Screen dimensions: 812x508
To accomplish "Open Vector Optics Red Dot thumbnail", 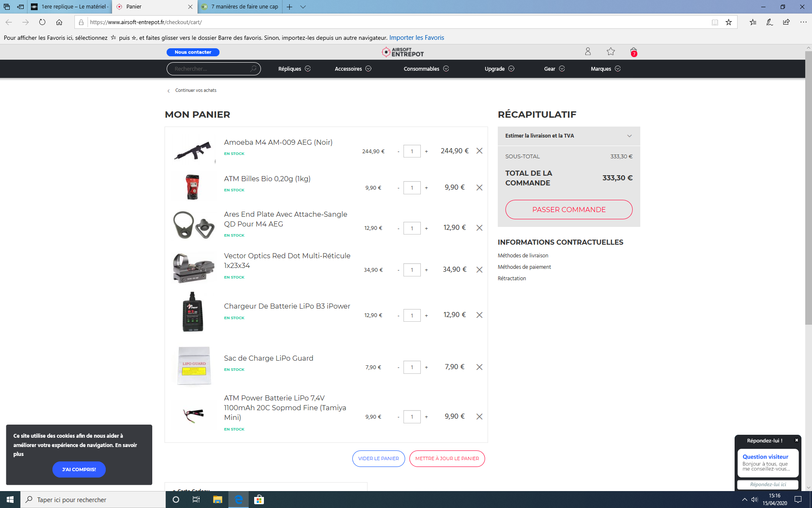I will 194,268.
